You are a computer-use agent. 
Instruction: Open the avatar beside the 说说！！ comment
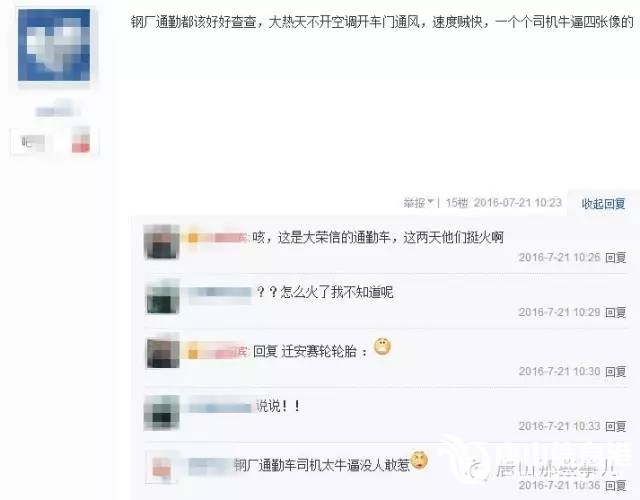(x=162, y=412)
